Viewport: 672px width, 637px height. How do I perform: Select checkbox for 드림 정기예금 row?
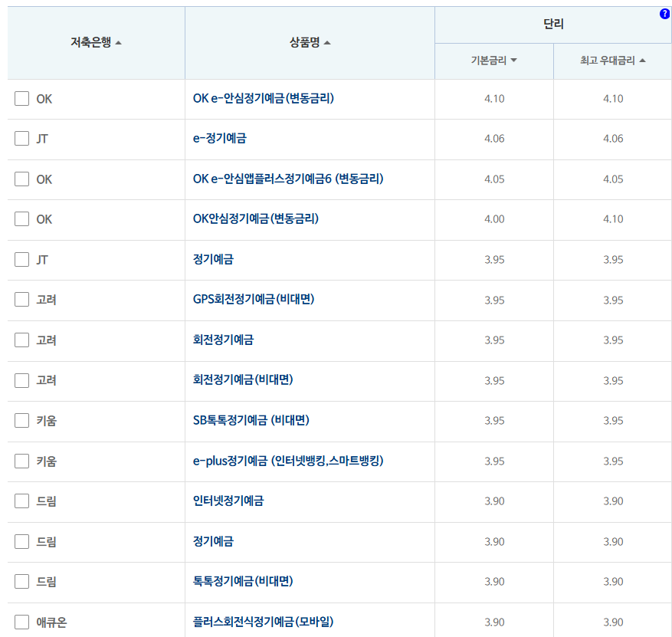(22, 541)
